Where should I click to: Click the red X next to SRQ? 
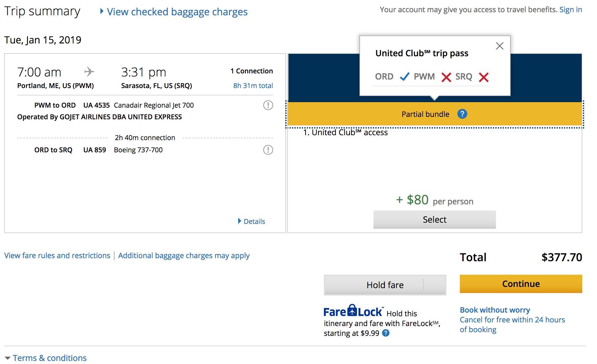click(484, 77)
